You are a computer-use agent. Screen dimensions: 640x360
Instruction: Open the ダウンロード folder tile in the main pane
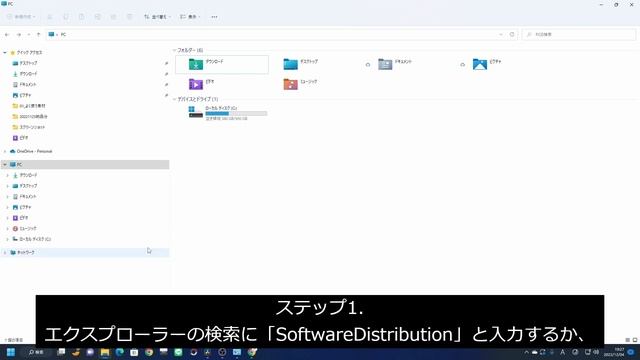click(222, 64)
